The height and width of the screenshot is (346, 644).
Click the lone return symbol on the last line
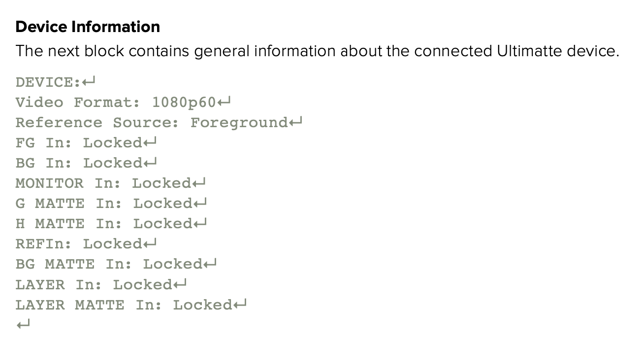(x=23, y=325)
